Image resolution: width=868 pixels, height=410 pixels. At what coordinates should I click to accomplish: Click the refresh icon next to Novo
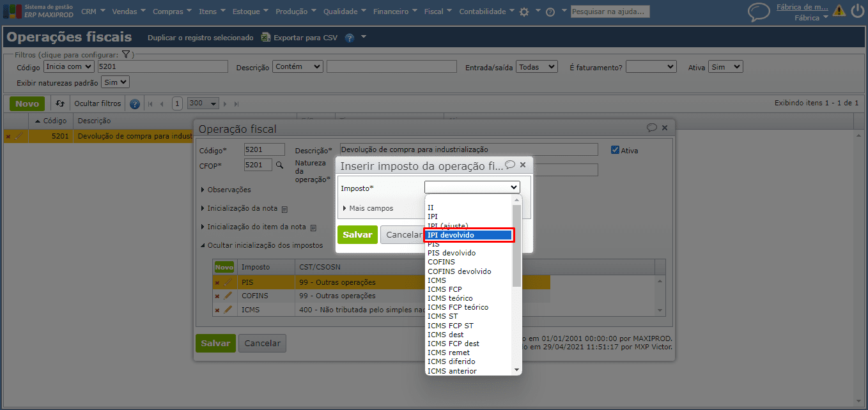pos(59,103)
